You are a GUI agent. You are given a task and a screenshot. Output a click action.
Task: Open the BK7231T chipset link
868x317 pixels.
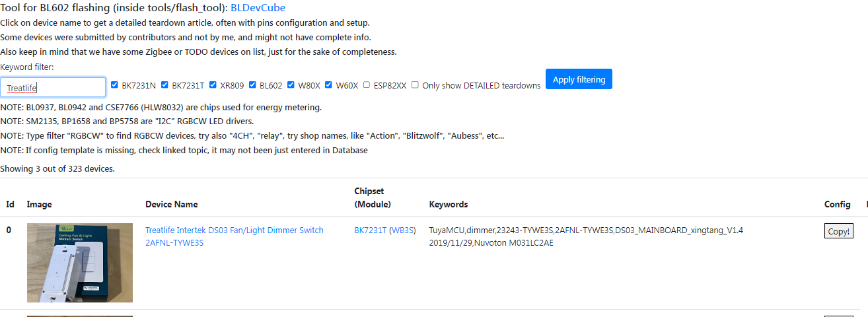point(370,230)
